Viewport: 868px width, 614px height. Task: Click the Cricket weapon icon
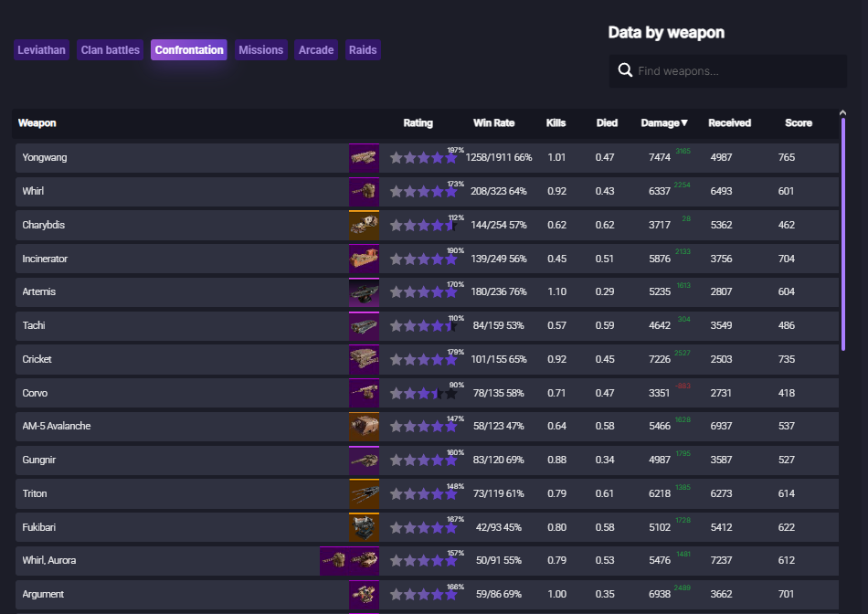pos(364,360)
